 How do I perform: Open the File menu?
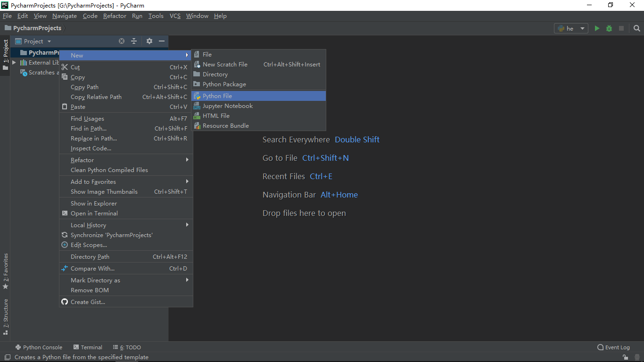click(x=7, y=16)
